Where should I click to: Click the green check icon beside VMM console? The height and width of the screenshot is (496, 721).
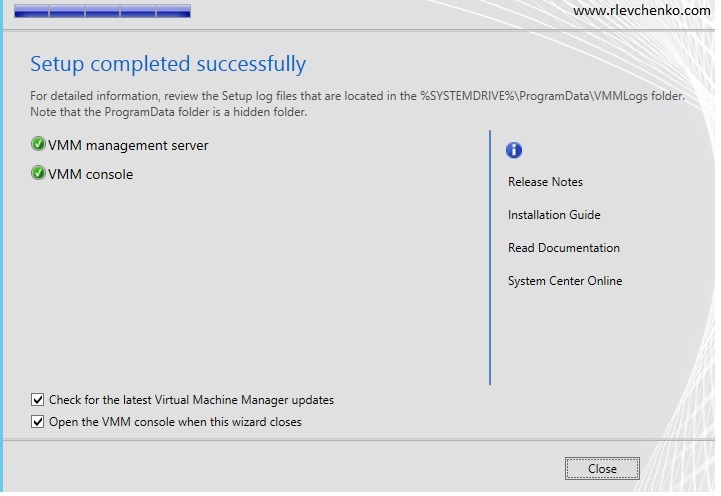(38, 174)
